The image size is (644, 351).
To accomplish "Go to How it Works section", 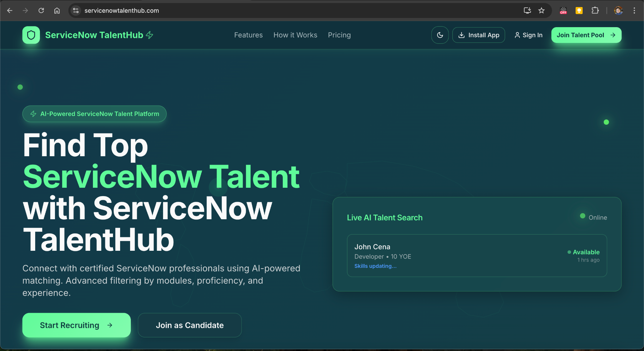I will pos(295,35).
